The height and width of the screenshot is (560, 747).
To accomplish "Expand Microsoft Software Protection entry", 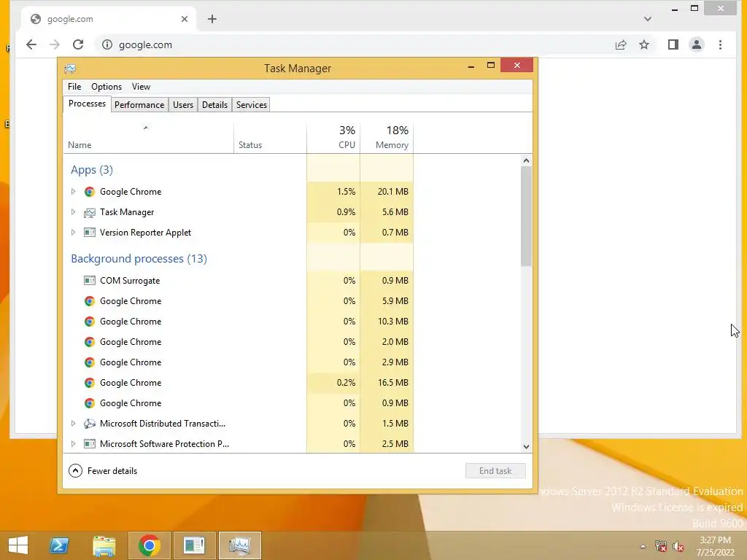I will click(x=73, y=444).
